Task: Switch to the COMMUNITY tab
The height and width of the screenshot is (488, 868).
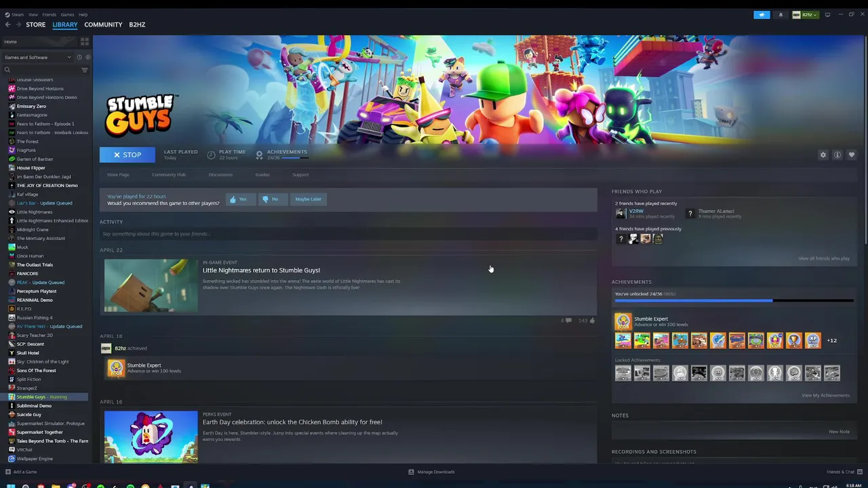Action: (103, 24)
